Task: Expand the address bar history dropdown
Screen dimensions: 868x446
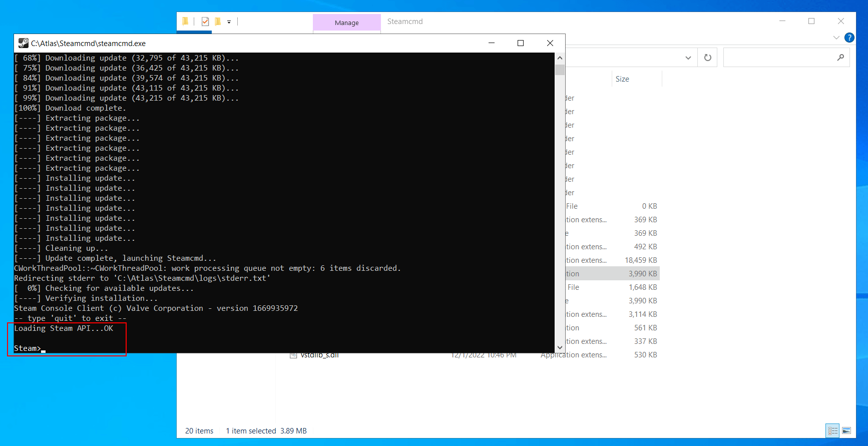Action: (688, 58)
